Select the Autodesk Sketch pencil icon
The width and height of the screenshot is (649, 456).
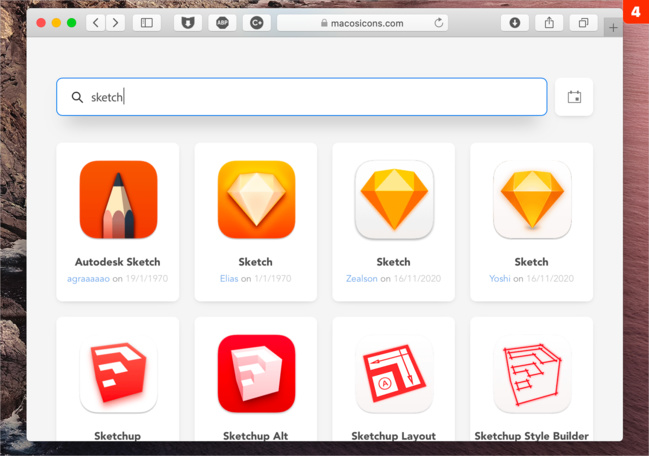coord(118,199)
